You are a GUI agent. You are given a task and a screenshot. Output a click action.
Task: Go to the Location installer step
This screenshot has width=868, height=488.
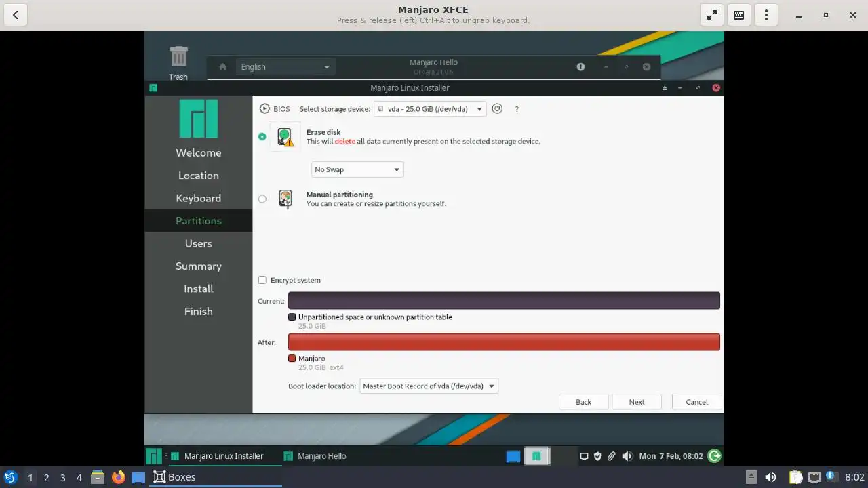tap(198, 175)
